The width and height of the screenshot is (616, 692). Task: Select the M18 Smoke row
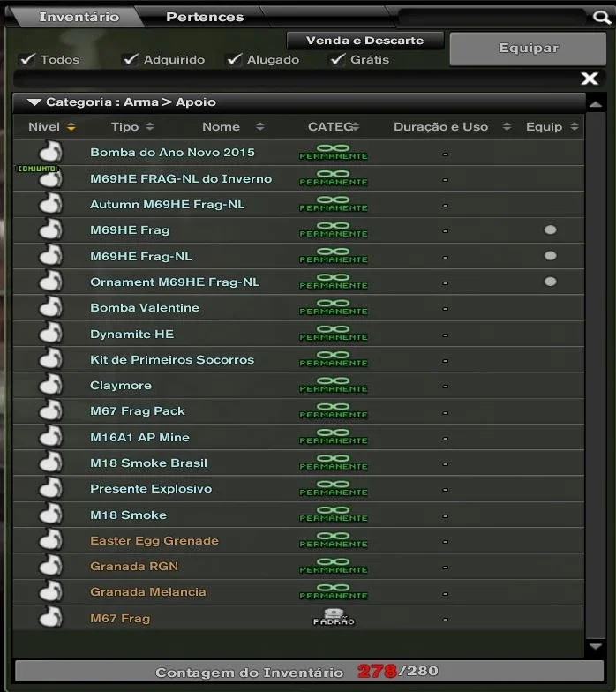(x=298, y=515)
